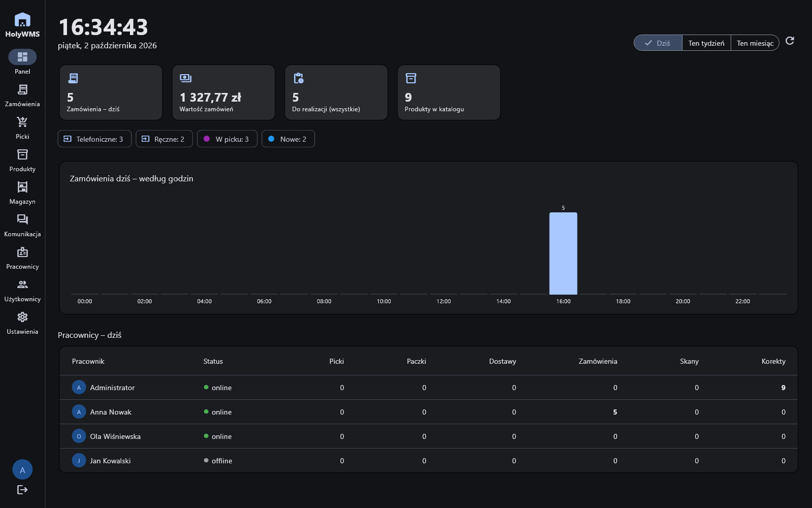The height and width of the screenshot is (508, 812).
Task: Select the Dziś period toggle
Action: point(658,43)
